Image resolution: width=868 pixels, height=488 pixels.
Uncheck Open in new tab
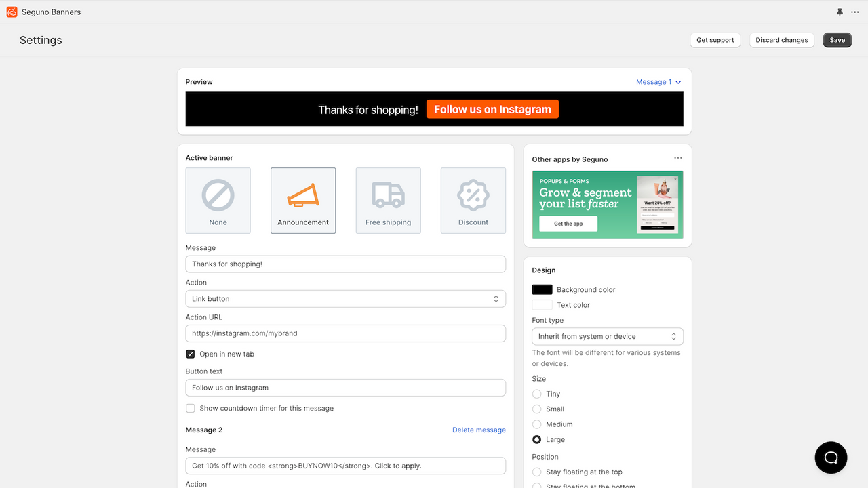pos(191,354)
